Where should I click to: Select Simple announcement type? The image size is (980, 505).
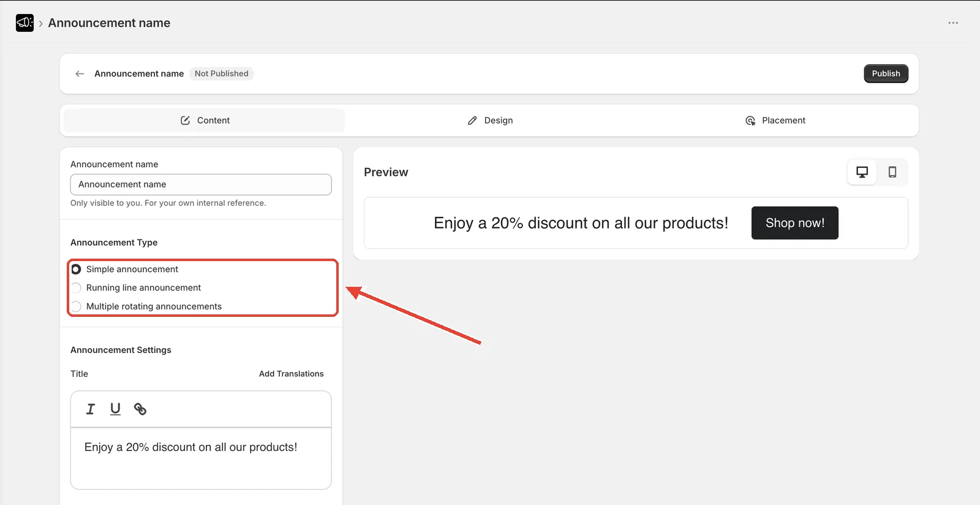76,269
